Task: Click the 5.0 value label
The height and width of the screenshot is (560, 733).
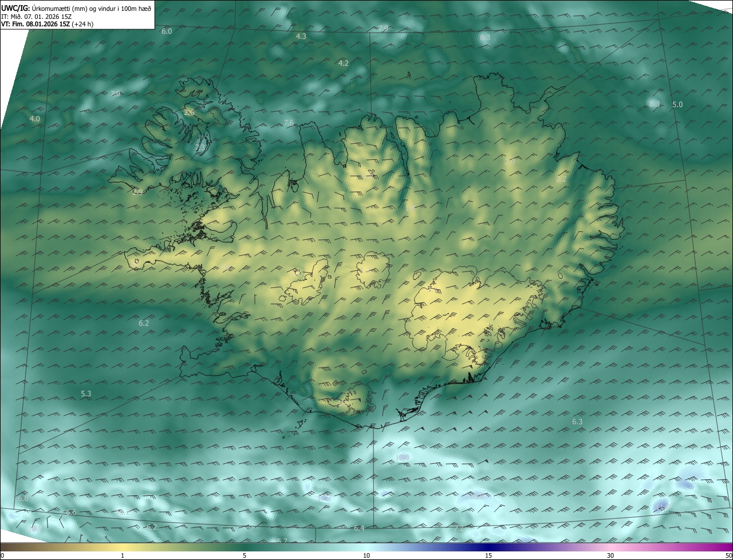Action: [x=677, y=104]
